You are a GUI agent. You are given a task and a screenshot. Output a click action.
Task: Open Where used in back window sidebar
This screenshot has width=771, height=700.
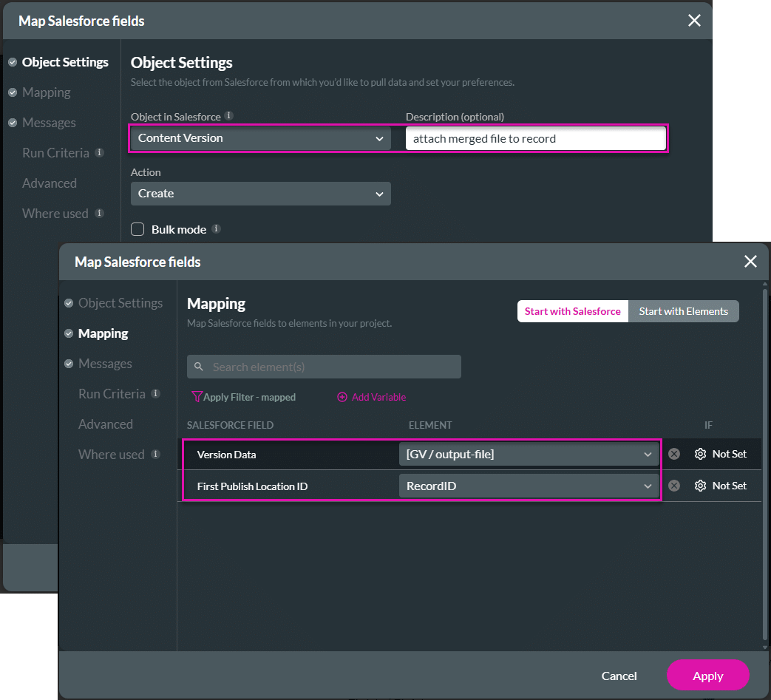click(x=55, y=214)
